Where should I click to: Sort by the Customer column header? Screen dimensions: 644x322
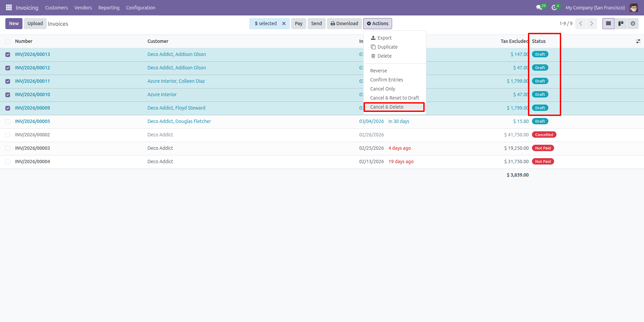(158, 41)
